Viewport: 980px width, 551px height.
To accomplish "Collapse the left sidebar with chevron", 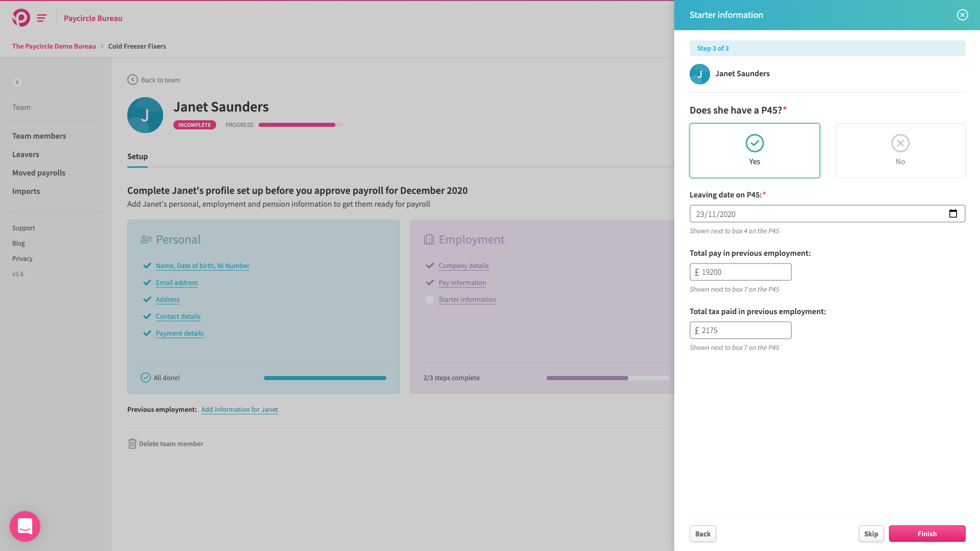I will coord(17,82).
